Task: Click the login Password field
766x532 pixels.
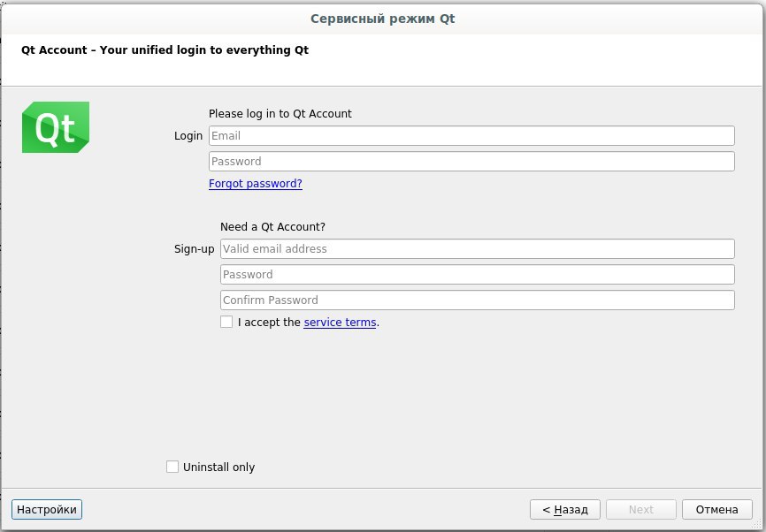Action: point(471,161)
